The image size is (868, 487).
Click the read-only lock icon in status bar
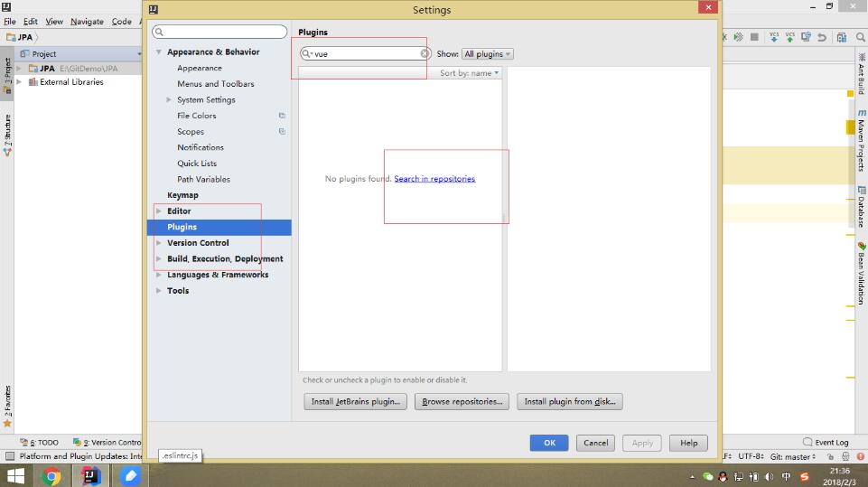coord(830,456)
